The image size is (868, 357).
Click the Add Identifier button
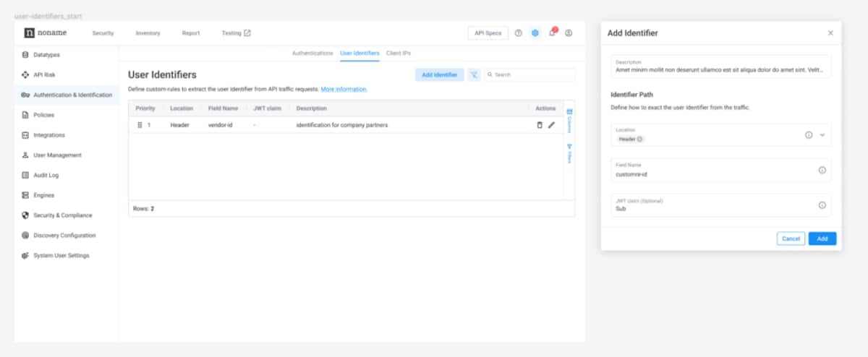pos(439,74)
